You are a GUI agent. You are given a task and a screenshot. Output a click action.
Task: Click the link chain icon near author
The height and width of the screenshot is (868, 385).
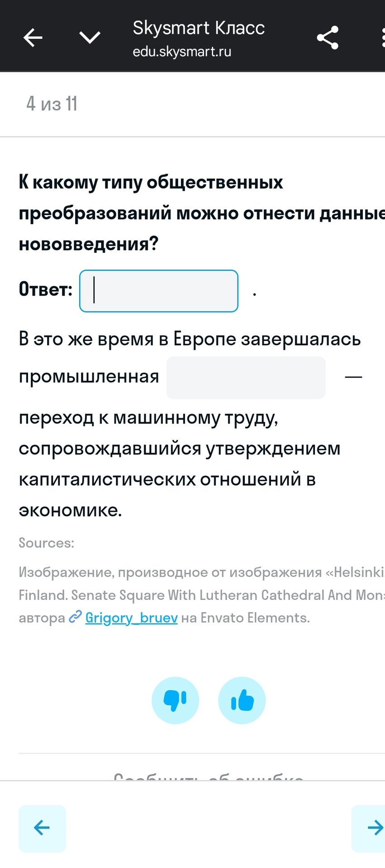[x=75, y=617]
